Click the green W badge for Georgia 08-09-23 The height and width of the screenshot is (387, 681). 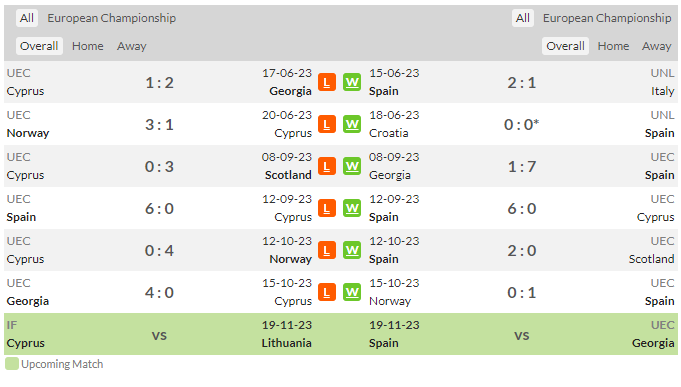(352, 166)
